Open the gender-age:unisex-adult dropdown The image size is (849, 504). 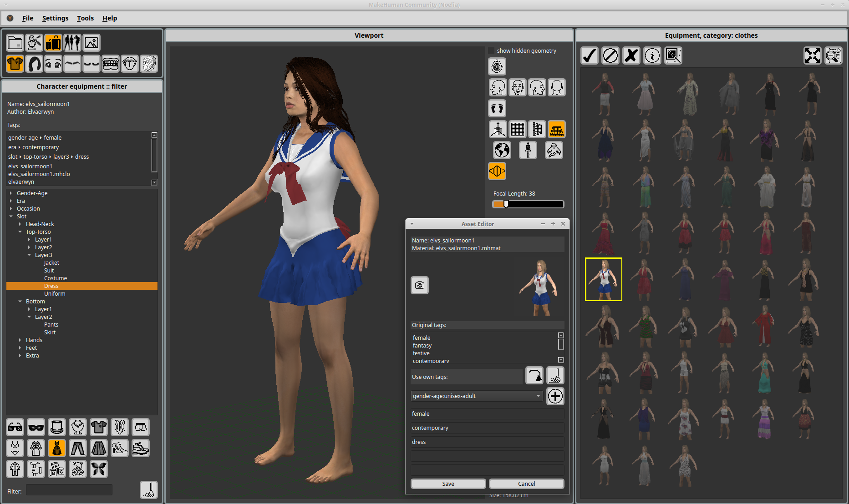[477, 396]
